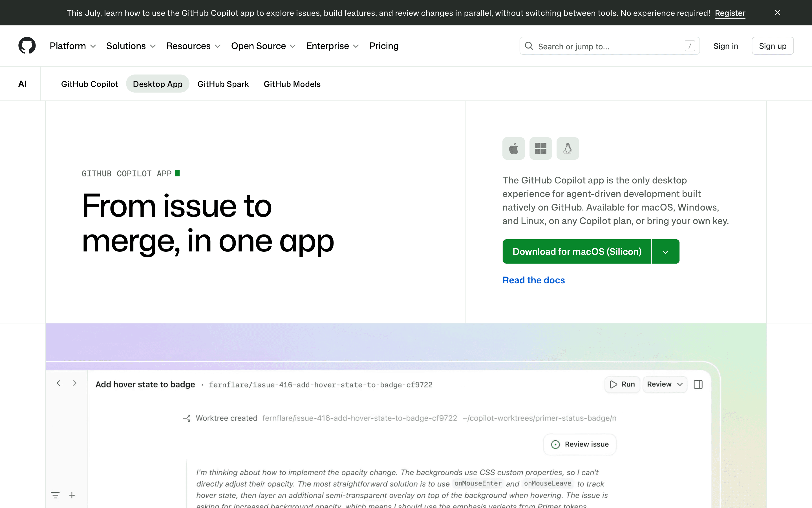
Task: Click the onMouseEnter code snippet
Action: click(478, 483)
